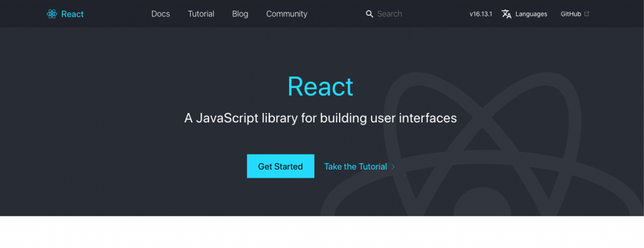Click the React brand name in header
The width and height of the screenshot is (644, 248).
point(72,14)
